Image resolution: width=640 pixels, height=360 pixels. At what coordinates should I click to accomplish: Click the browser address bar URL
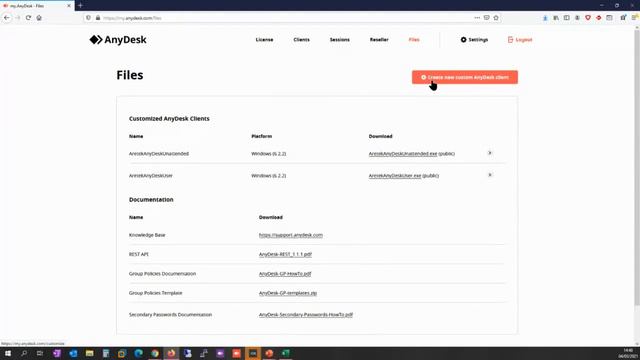click(x=132, y=18)
